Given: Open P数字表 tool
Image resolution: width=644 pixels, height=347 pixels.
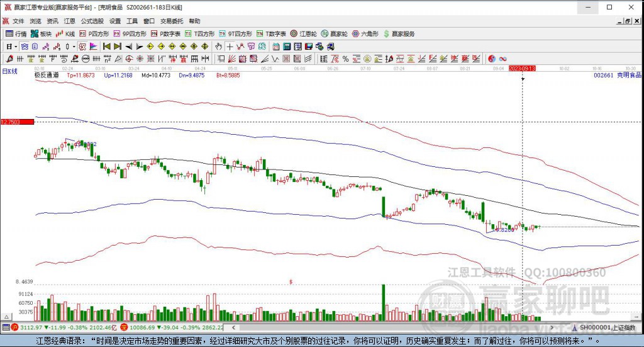Looking at the screenshot, I should coord(165,34).
